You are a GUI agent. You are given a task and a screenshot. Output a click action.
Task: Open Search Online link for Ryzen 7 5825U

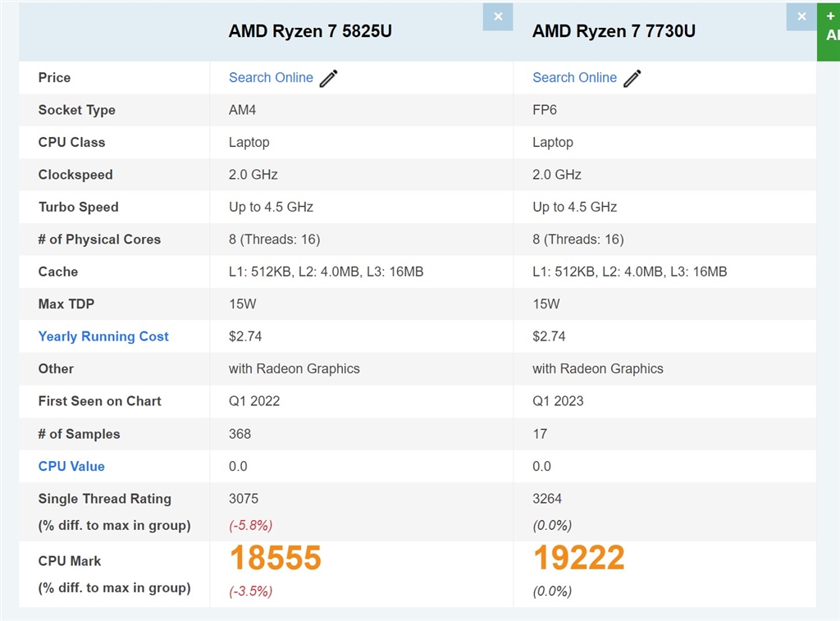[271, 78]
